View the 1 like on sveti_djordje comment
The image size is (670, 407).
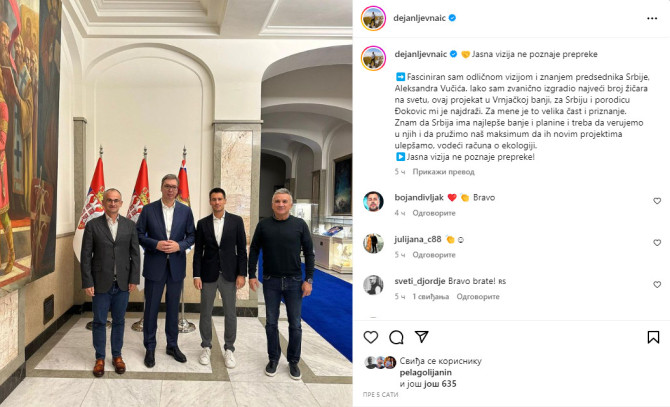(x=430, y=296)
